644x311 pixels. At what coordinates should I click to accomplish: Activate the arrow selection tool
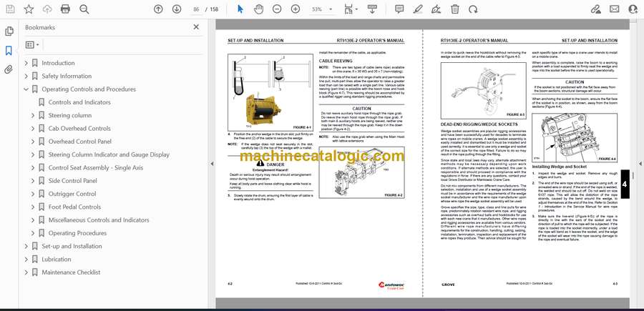pos(240,9)
